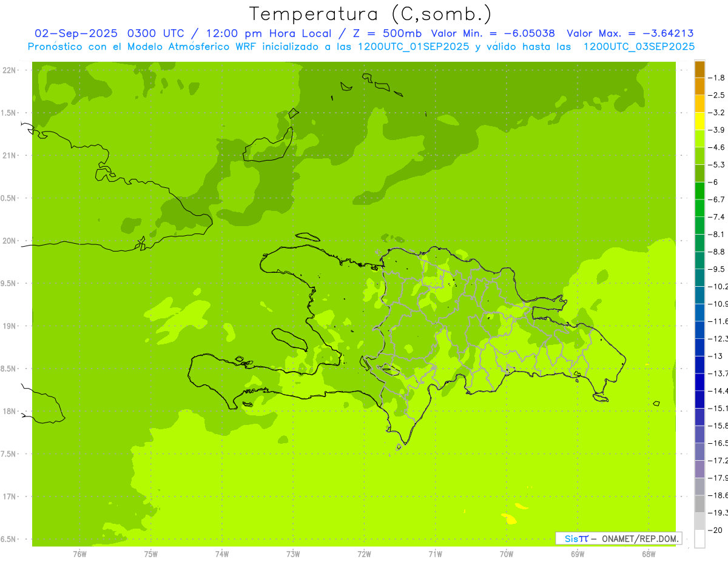The width and height of the screenshot is (728, 562).
Task: Click the "22N" latitude label
Action: (10, 70)
